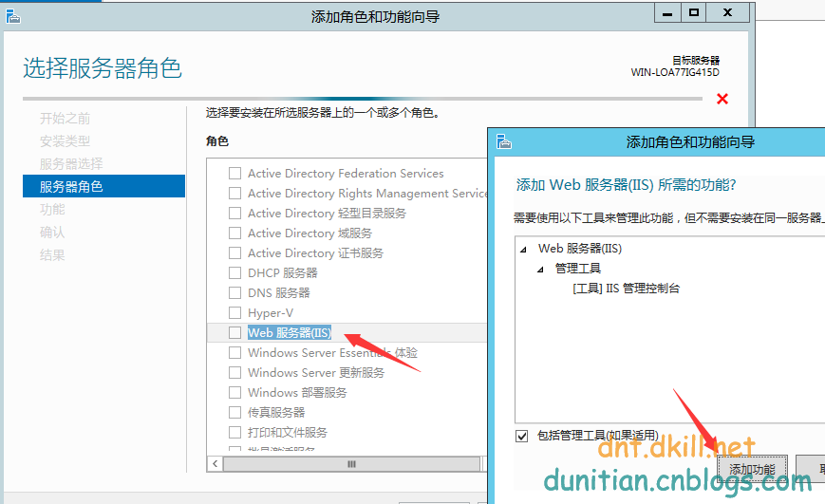Click roles list left scroll arrow
This screenshot has width=825, height=504.
pyautogui.click(x=215, y=463)
